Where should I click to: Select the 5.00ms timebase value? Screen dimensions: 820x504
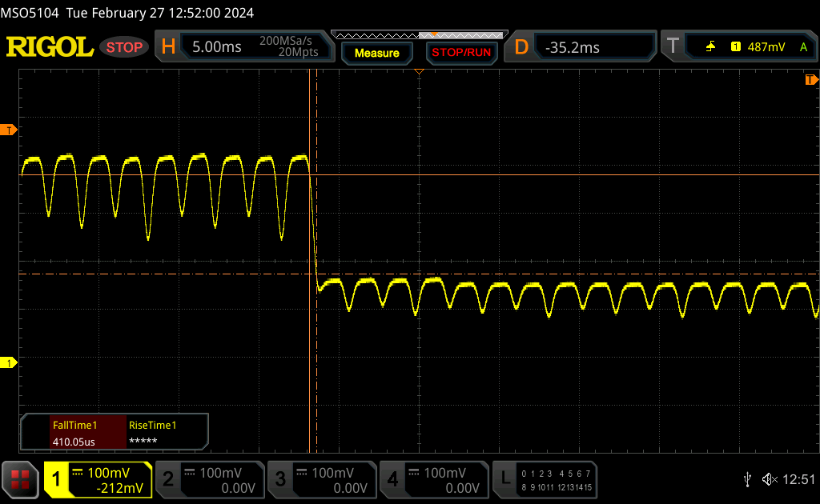click(x=216, y=47)
